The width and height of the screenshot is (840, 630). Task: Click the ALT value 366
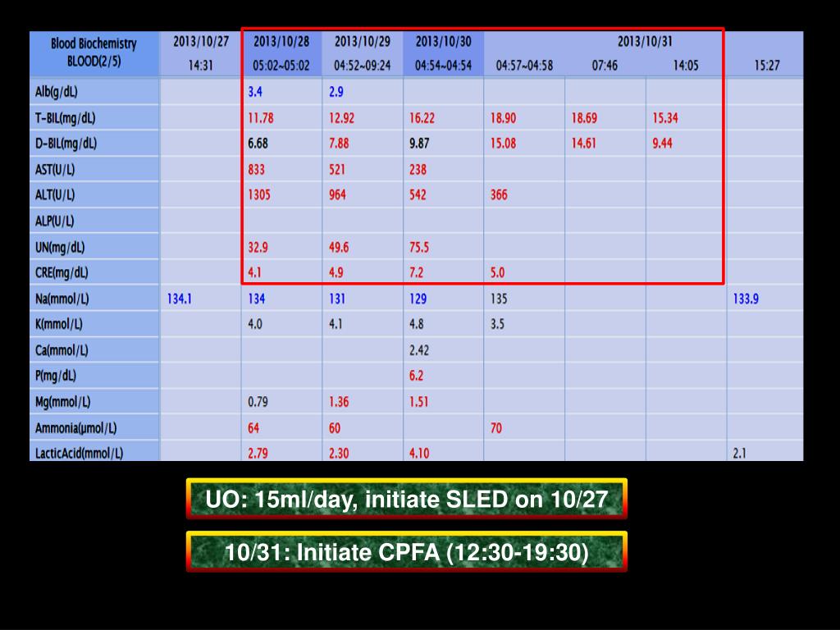point(499,194)
